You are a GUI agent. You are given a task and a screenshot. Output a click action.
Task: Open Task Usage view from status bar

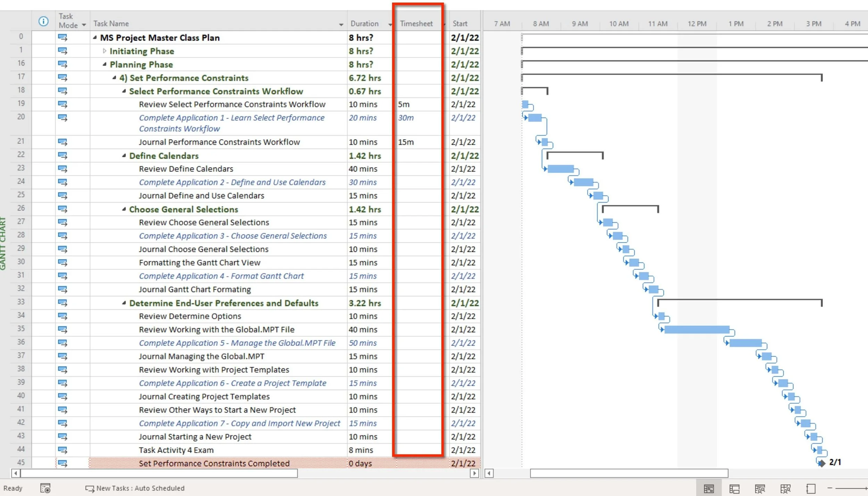click(734, 489)
